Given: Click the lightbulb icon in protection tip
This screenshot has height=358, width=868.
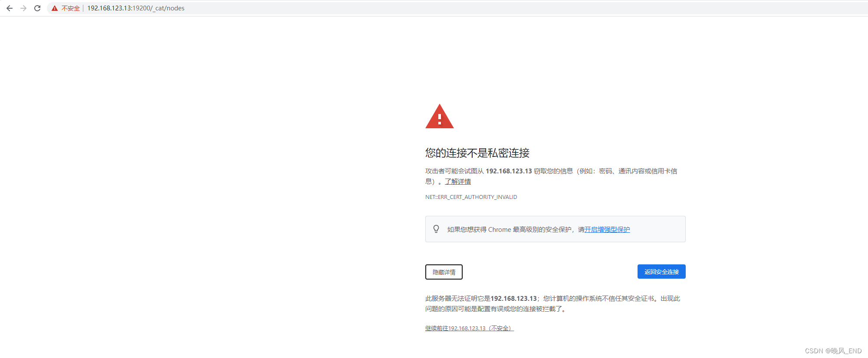Looking at the screenshot, I should point(436,229).
